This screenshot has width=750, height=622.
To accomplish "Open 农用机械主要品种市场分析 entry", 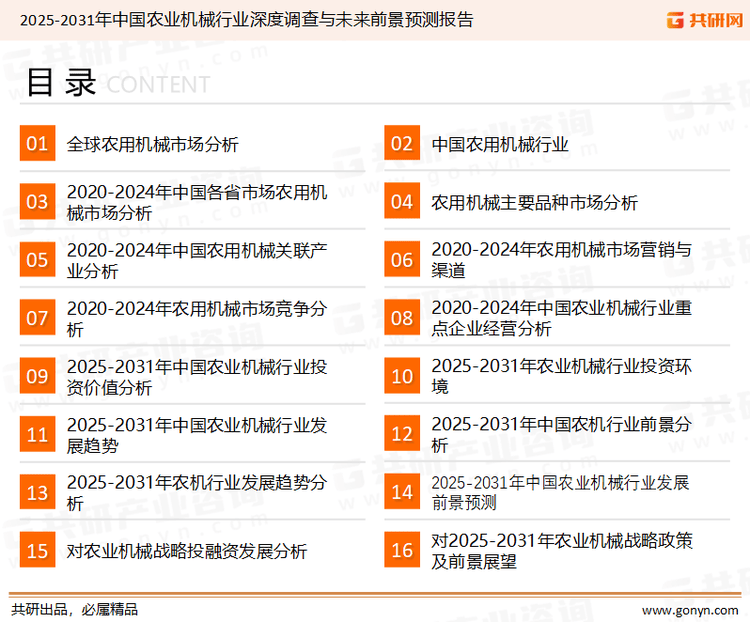I will click(534, 202).
